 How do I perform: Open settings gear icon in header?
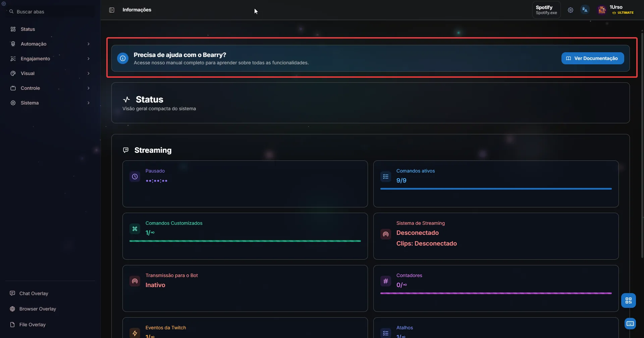click(570, 10)
